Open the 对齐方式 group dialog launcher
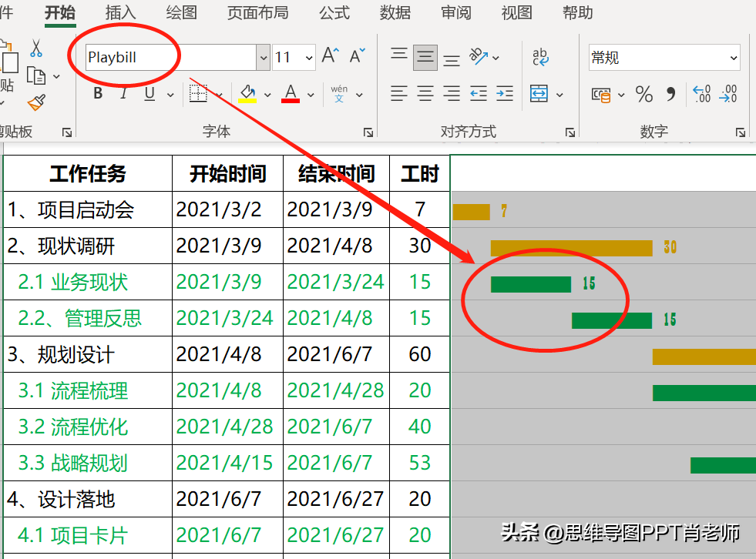Viewport: 756px width, 559px height. click(570, 132)
